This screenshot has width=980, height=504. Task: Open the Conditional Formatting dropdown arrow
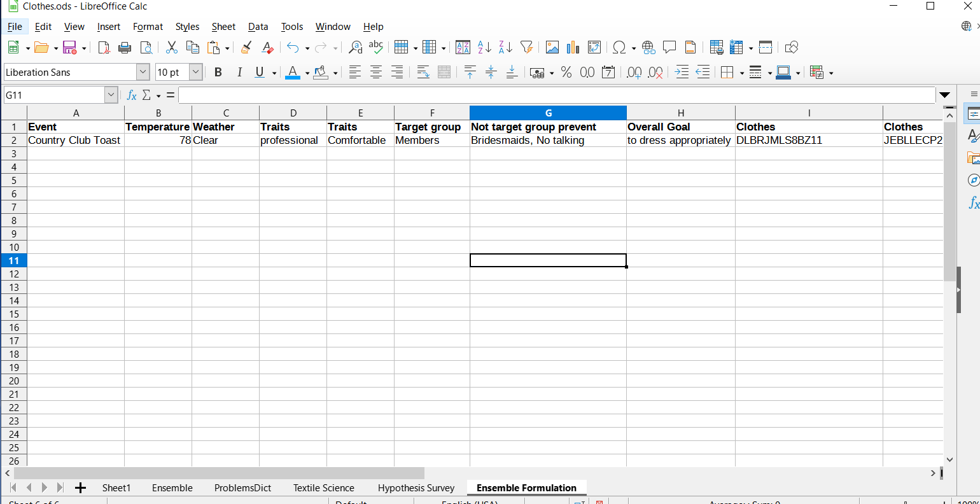[830, 73]
